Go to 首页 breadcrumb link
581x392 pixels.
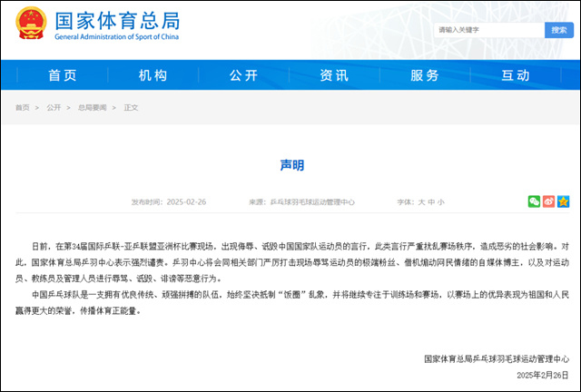[22, 107]
